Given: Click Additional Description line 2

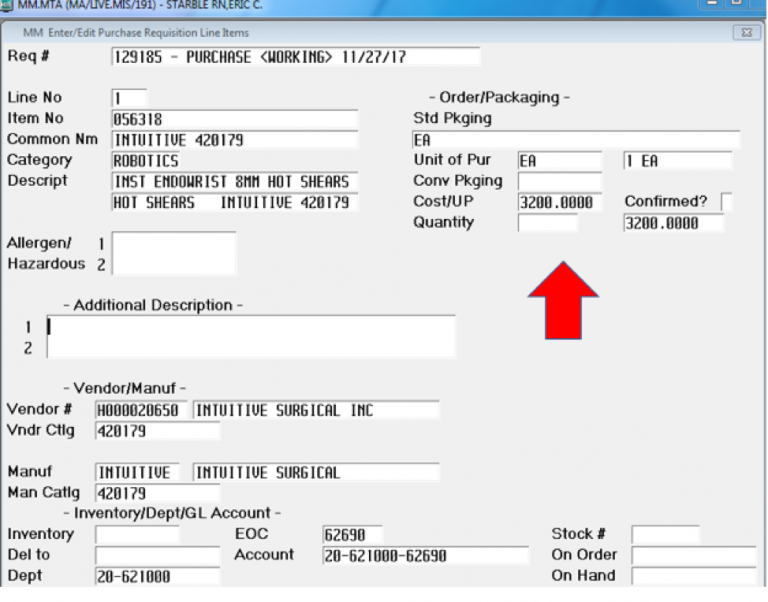Looking at the screenshot, I should pos(251,348).
